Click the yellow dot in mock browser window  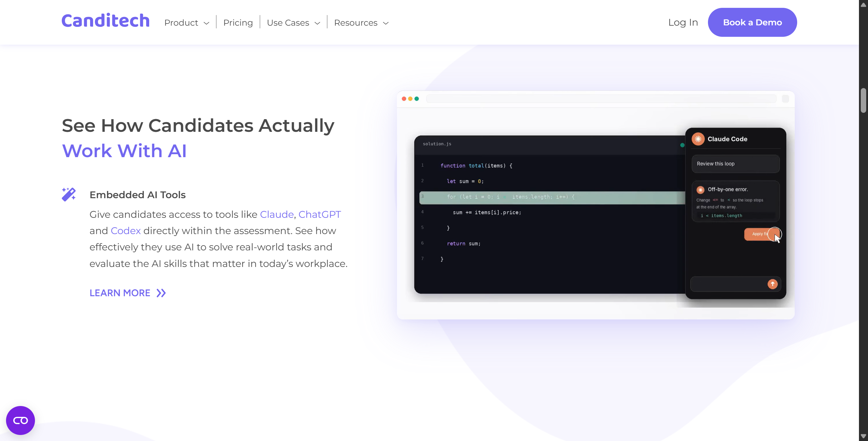click(x=410, y=99)
